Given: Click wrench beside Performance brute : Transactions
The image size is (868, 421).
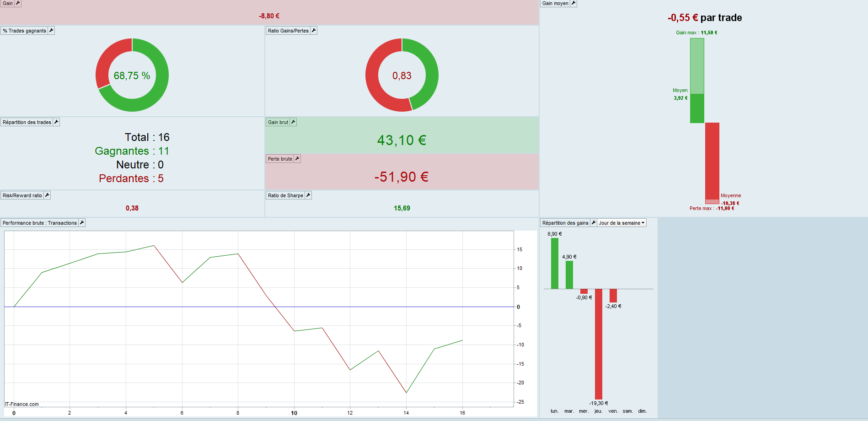Looking at the screenshot, I should pos(82,223).
